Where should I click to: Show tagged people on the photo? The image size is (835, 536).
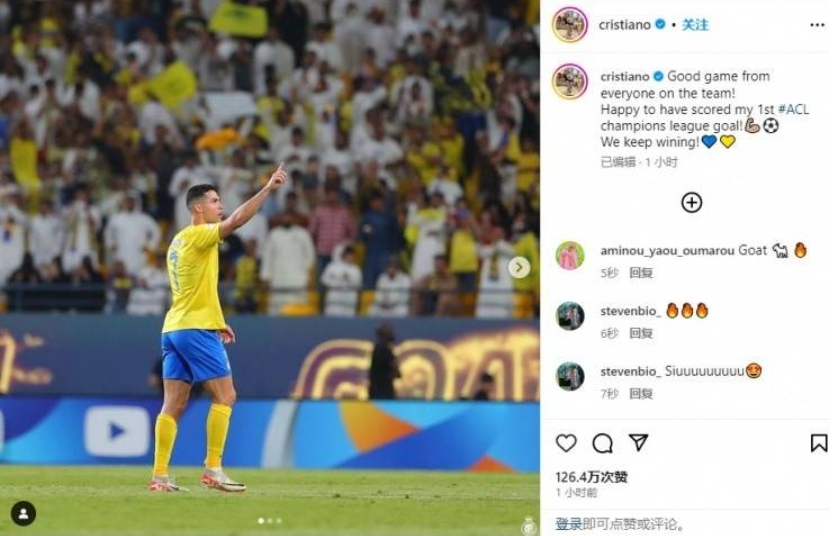coord(23,514)
